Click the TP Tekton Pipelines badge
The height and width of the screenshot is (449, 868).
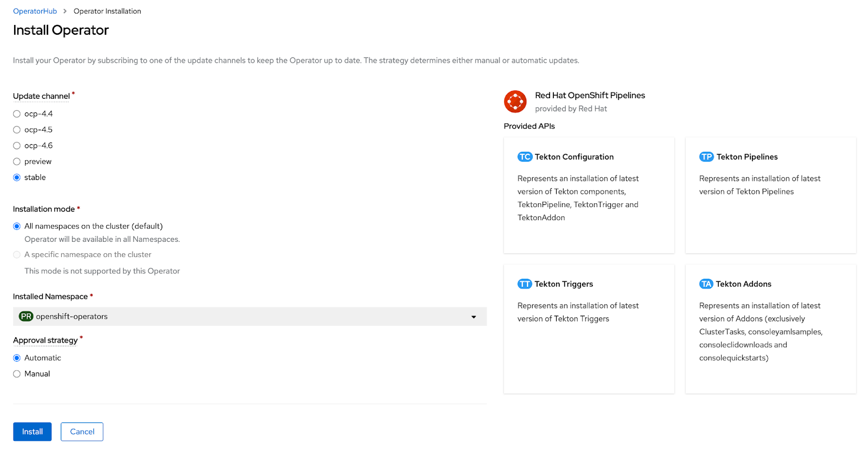[x=706, y=157]
